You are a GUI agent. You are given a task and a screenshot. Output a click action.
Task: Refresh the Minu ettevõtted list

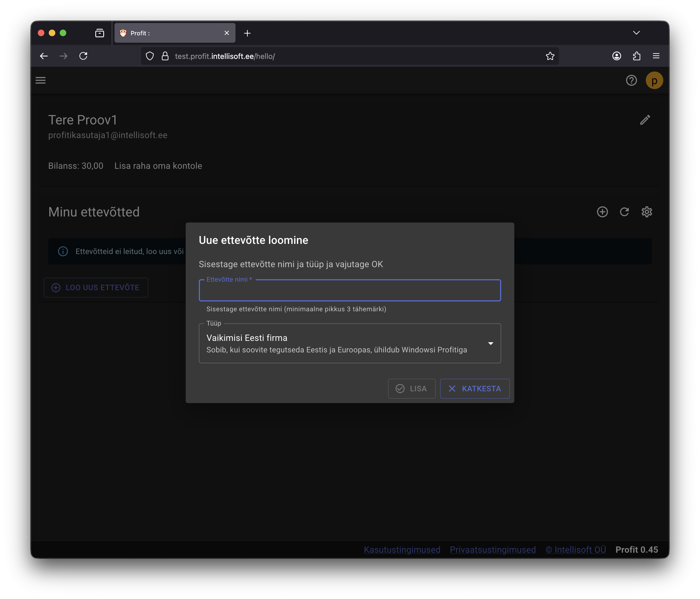click(624, 212)
